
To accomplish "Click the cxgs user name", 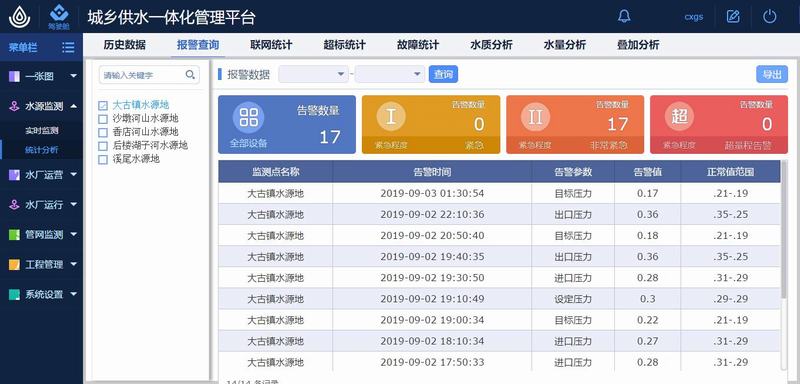I will click(x=693, y=16).
